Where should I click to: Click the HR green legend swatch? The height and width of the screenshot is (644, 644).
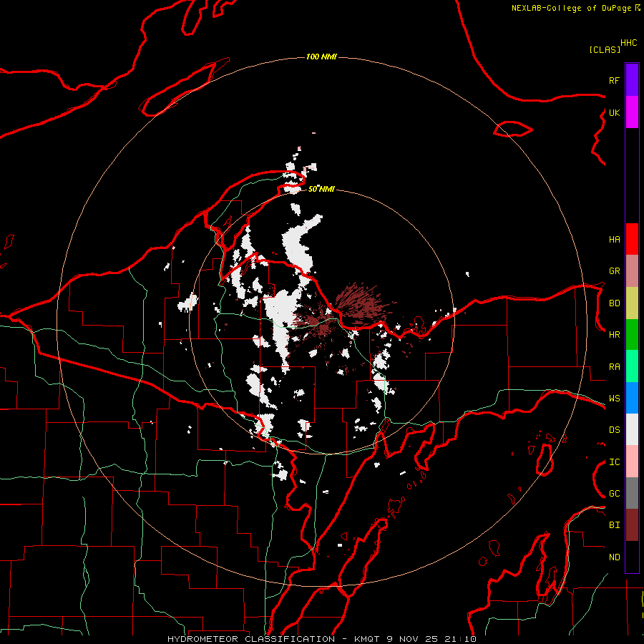click(632, 335)
